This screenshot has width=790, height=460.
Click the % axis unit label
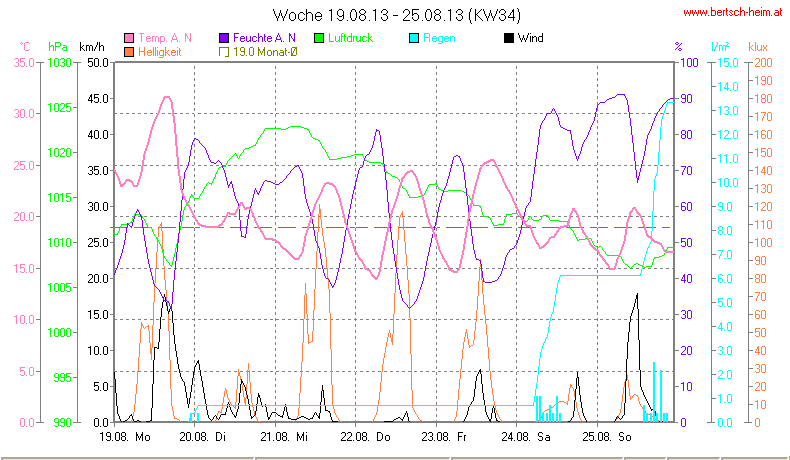pos(679,47)
